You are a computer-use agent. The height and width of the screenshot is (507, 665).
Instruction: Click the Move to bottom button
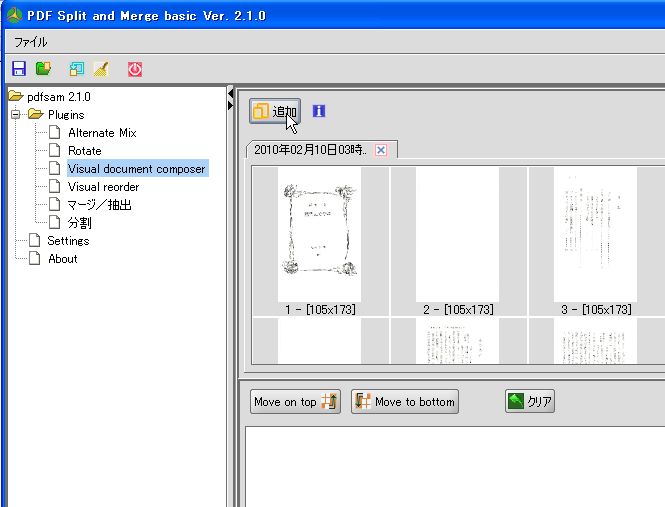(405, 401)
